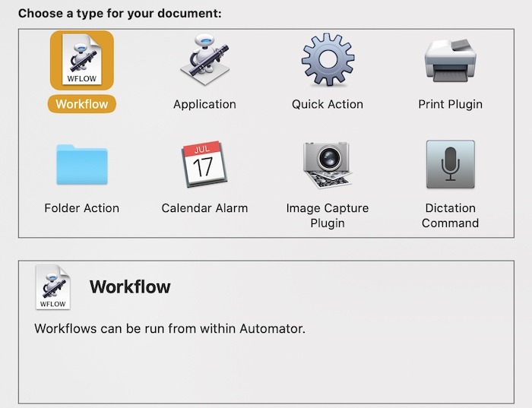This screenshot has width=532, height=408.
Task: Select the Image Capture Plugin camera icon
Action: (x=328, y=165)
